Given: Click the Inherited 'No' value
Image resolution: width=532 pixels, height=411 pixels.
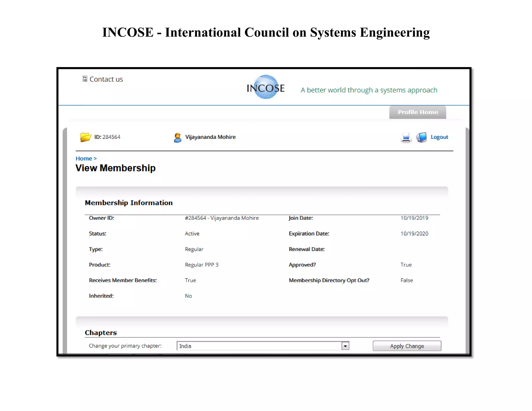Looking at the screenshot, I should tap(188, 296).
